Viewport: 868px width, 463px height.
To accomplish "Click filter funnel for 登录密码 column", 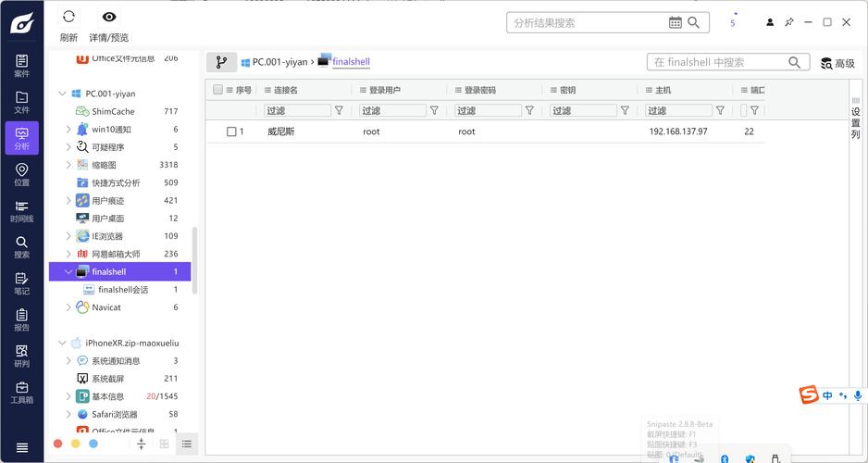I will [x=529, y=111].
